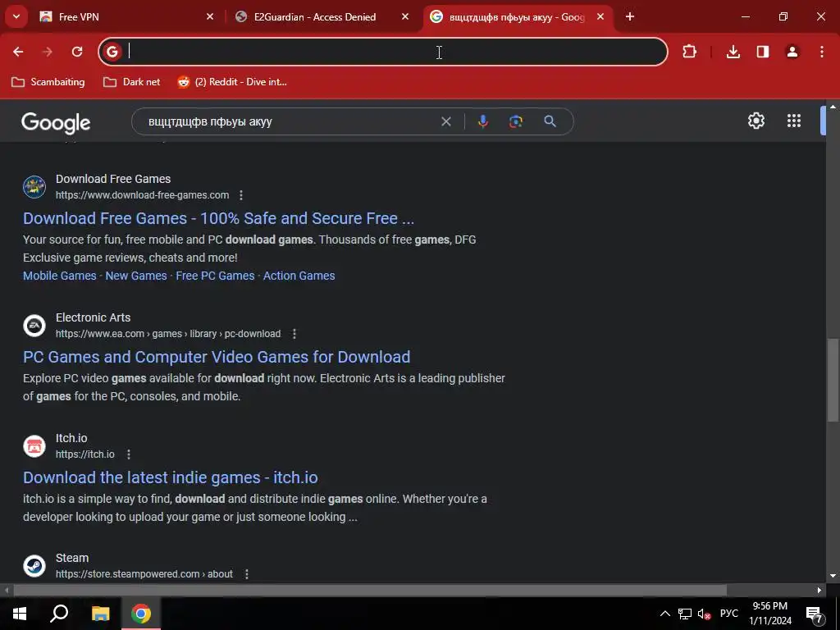Open the network tray icon

684,614
